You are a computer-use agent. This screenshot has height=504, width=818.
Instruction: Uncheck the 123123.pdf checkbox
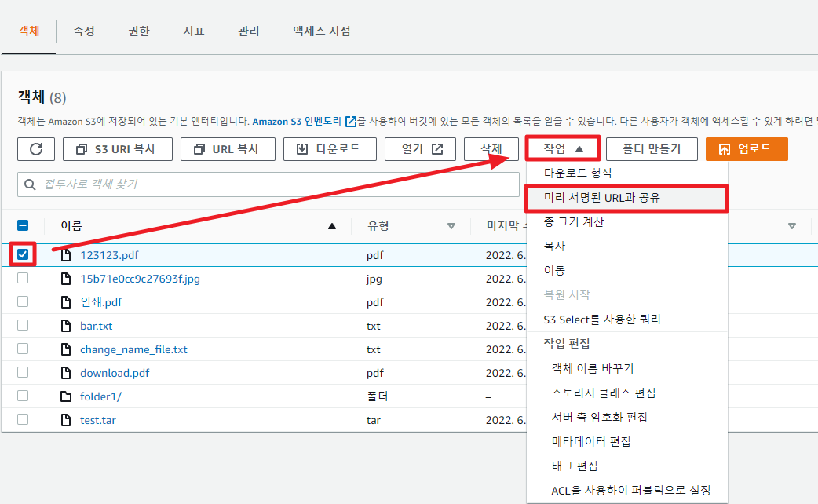click(x=23, y=254)
